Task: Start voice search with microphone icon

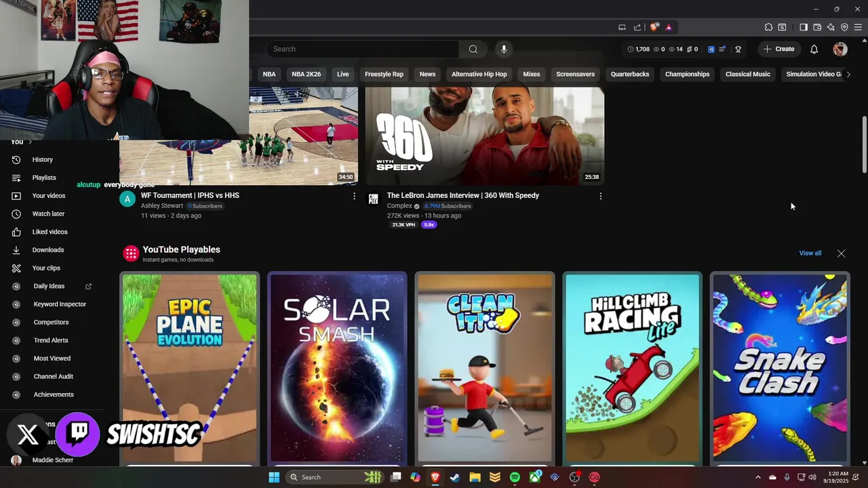Action: coord(503,49)
